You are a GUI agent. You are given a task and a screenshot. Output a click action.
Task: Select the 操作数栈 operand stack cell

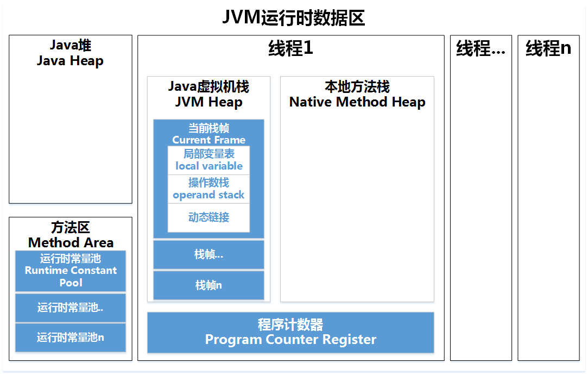(208, 189)
